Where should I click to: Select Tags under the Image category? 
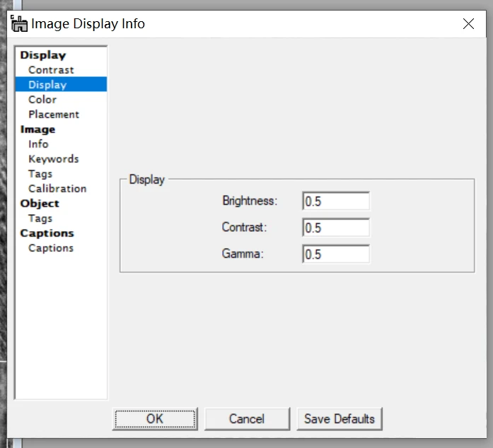click(x=40, y=174)
